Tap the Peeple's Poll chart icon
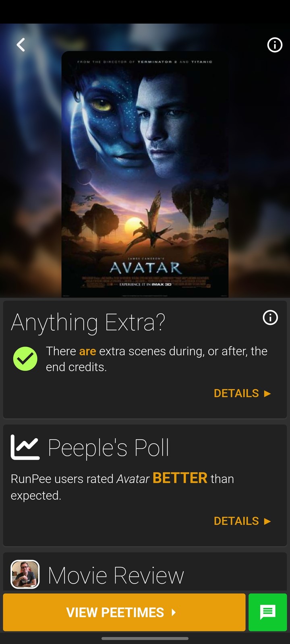Viewport: 290px width, 644px height. [25, 447]
